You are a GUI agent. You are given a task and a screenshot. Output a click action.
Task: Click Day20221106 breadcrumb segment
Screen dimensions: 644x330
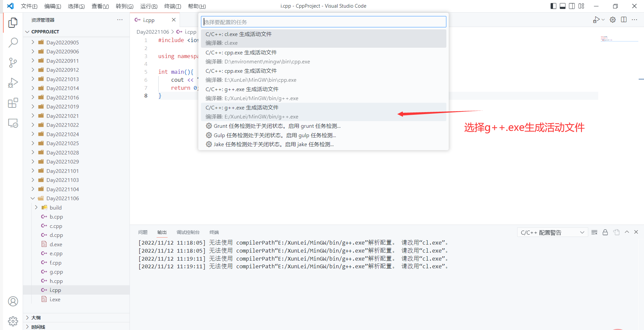click(x=153, y=32)
